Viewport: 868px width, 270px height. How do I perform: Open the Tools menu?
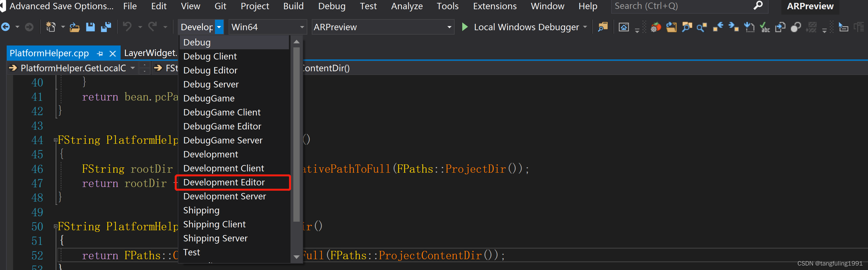click(x=447, y=6)
